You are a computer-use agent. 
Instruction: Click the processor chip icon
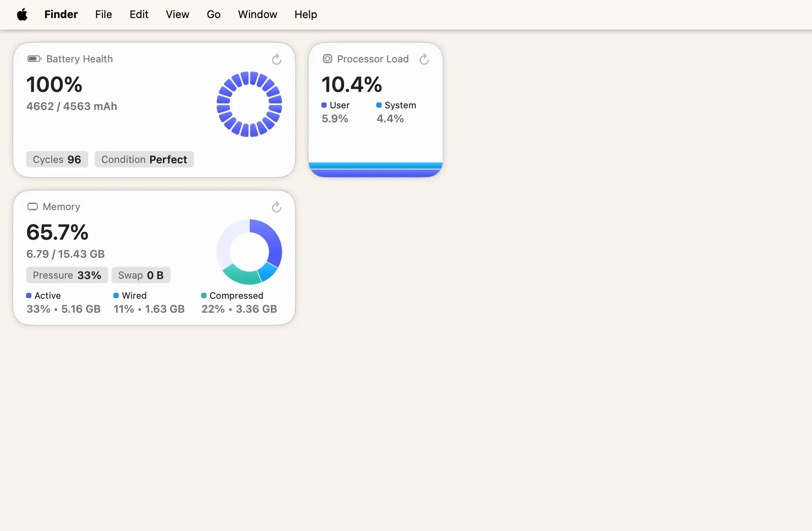(327, 59)
